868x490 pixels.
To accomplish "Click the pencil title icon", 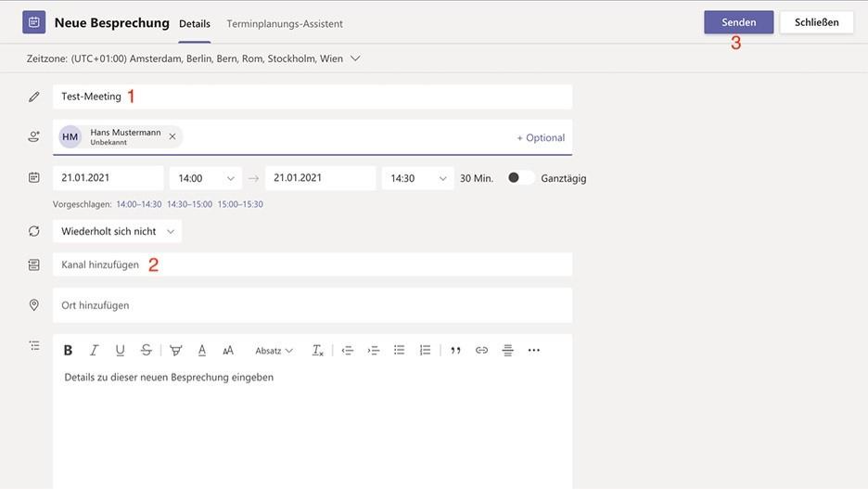I will point(33,97).
